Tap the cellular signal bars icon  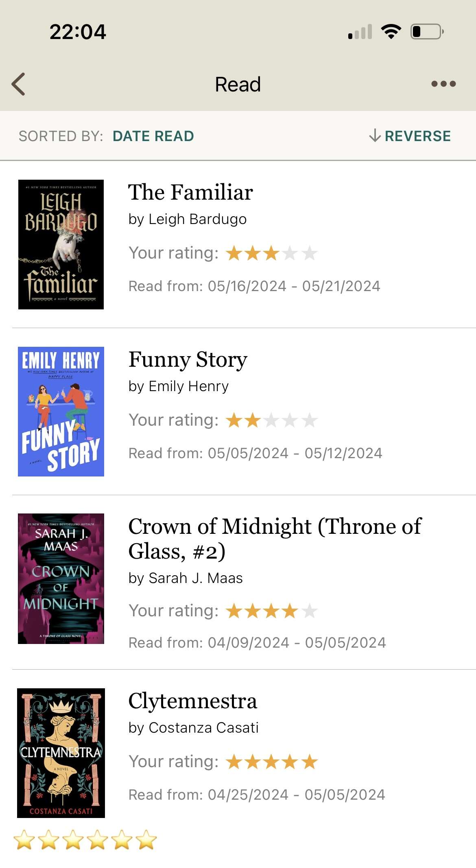tap(360, 32)
